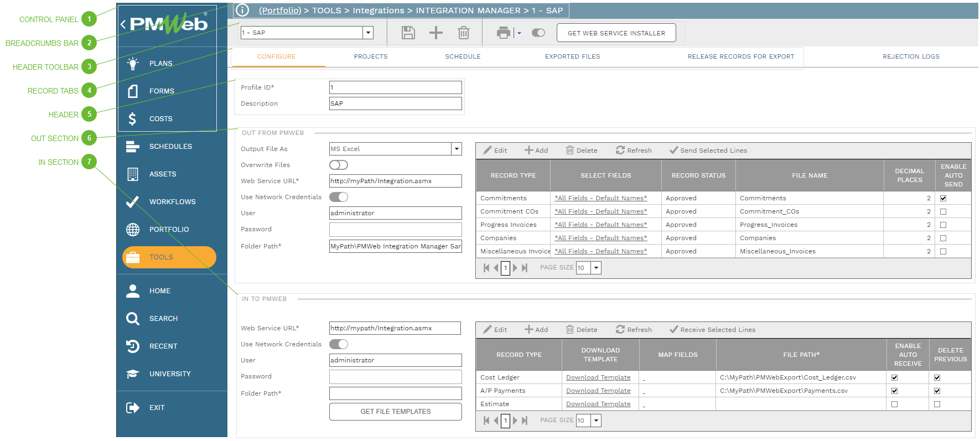Go to Home person icon
The width and height of the screenshot is (980, 441).
[133, 291]
